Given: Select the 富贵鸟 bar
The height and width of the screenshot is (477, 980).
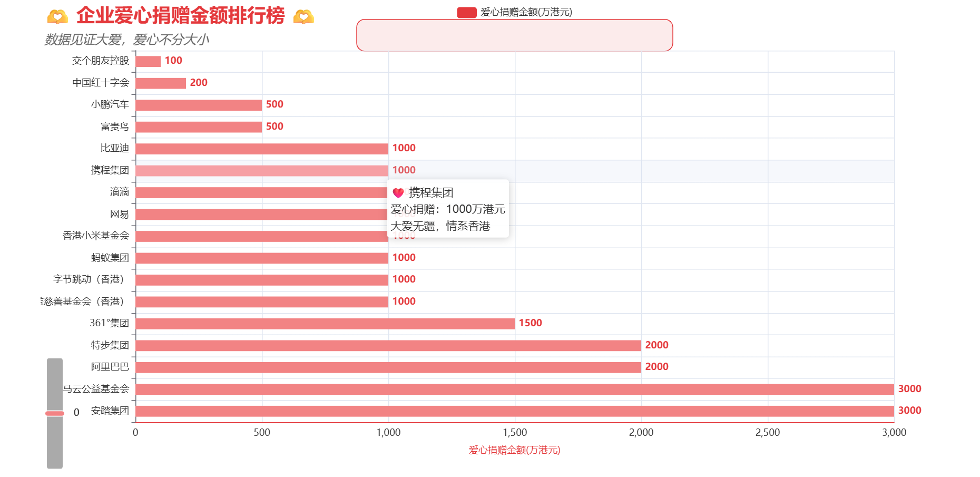Looking at the screenshot, I should click(x=199, y=127).
